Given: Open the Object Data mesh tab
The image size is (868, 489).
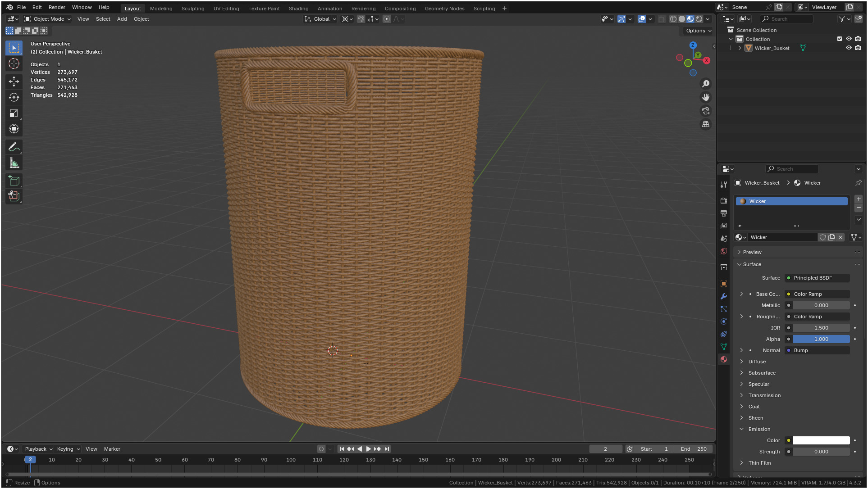Looking at the screenshot, I should pos(724,347).
